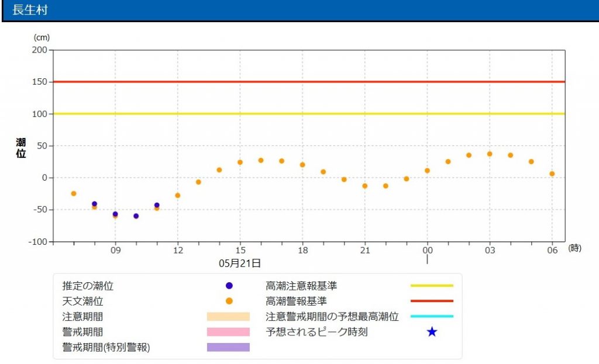
Task: Click the (時) x-axis unit label
Action: pyautogui.click(x=575, y=248)
